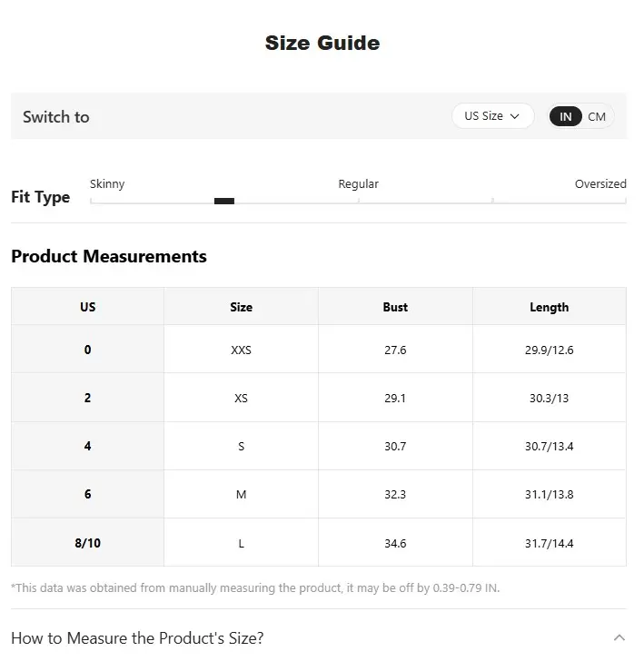The width and height of the screenshot is (644, 671).
Task: Click the Bust column header
Action: [x=395, y=307]
